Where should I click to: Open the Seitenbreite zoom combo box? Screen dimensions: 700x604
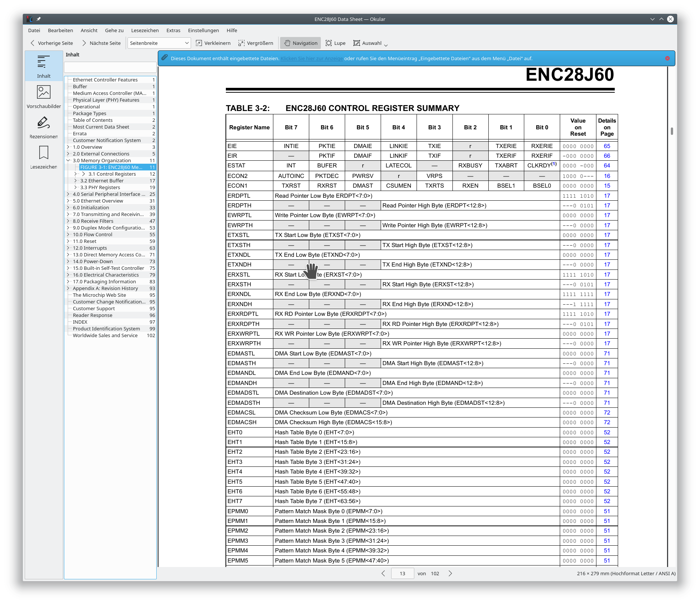(159, 43)
